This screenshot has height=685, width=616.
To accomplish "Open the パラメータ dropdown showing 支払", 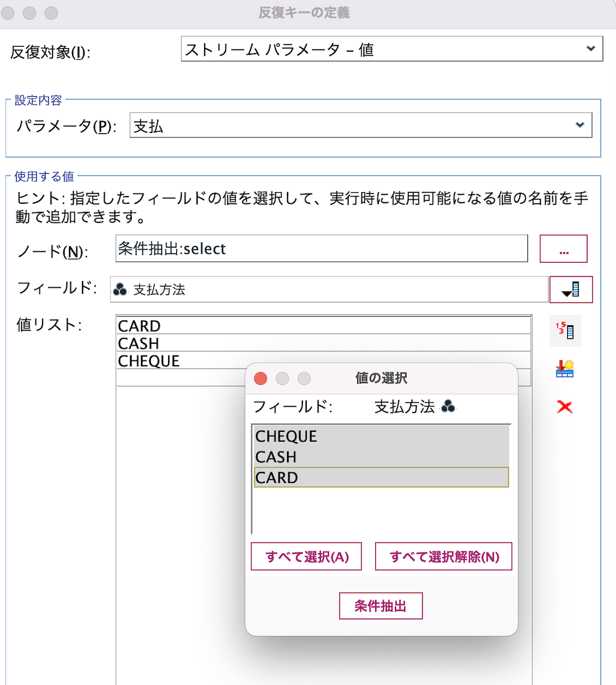I will tap(579, 124).
